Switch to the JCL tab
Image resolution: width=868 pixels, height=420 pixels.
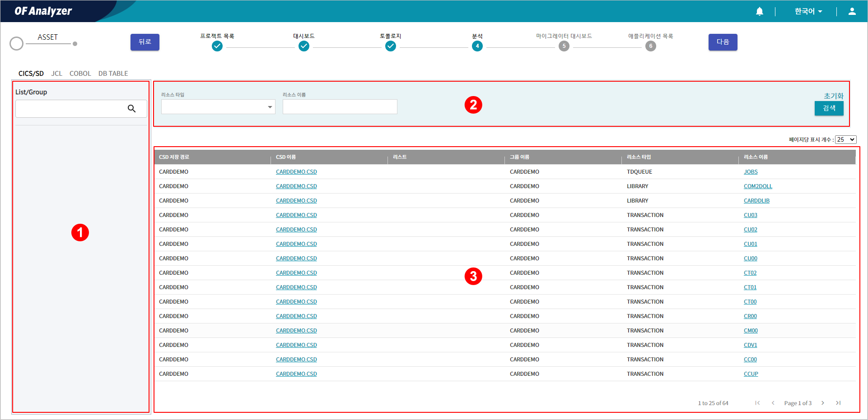click(56, 74)
